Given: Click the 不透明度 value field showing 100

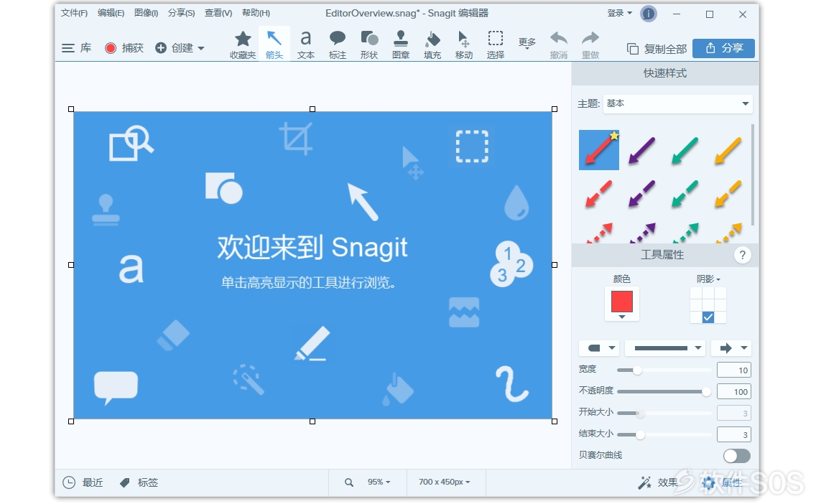Looking at the screenshot, I should point(734,392).
